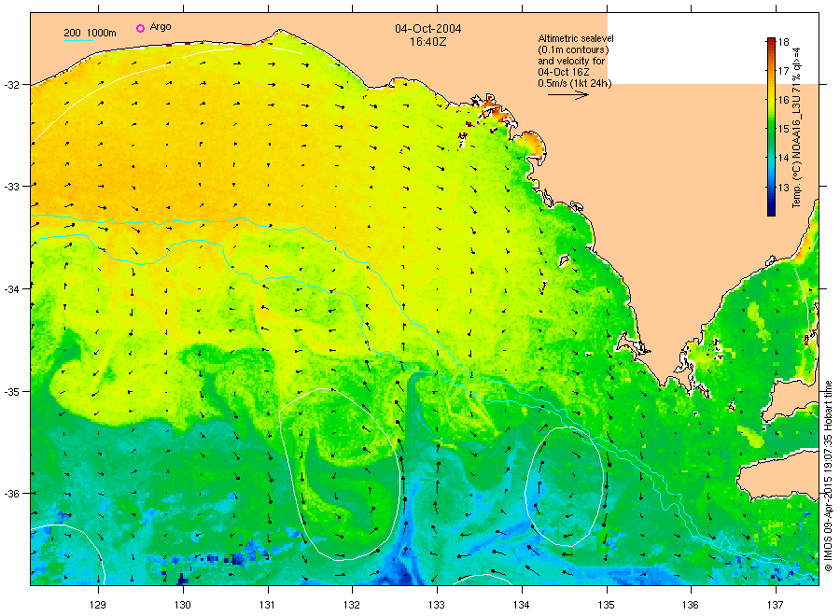Click the '17' label on temperature color bar
Screen dimensions: 840x616
coord(784,71)
